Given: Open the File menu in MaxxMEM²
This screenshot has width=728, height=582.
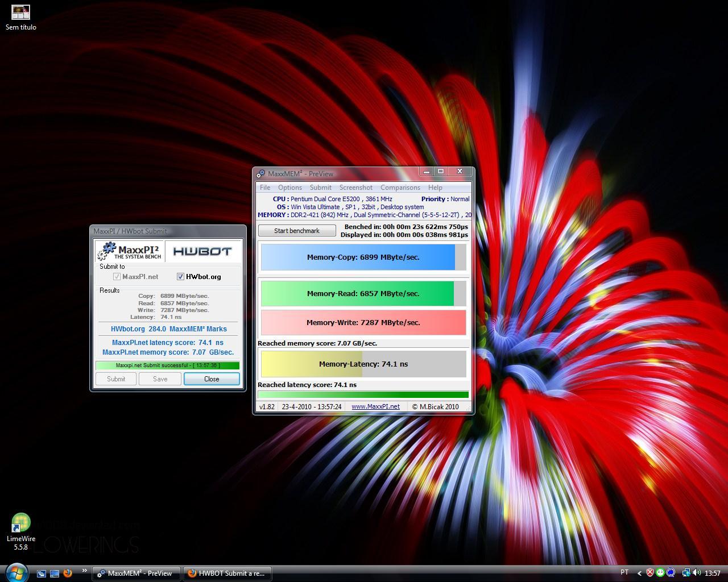Looking at the screenshot, I should 265,188.
